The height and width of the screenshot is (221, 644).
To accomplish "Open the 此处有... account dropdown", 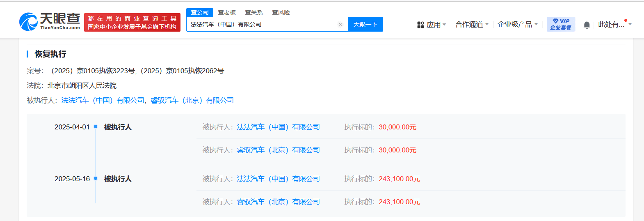I will (615, 25).
